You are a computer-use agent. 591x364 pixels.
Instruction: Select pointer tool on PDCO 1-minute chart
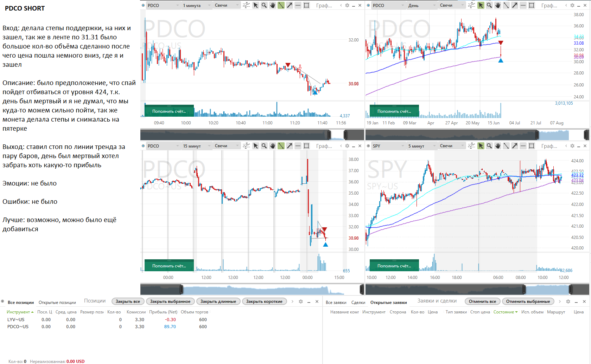pos(256,5)
